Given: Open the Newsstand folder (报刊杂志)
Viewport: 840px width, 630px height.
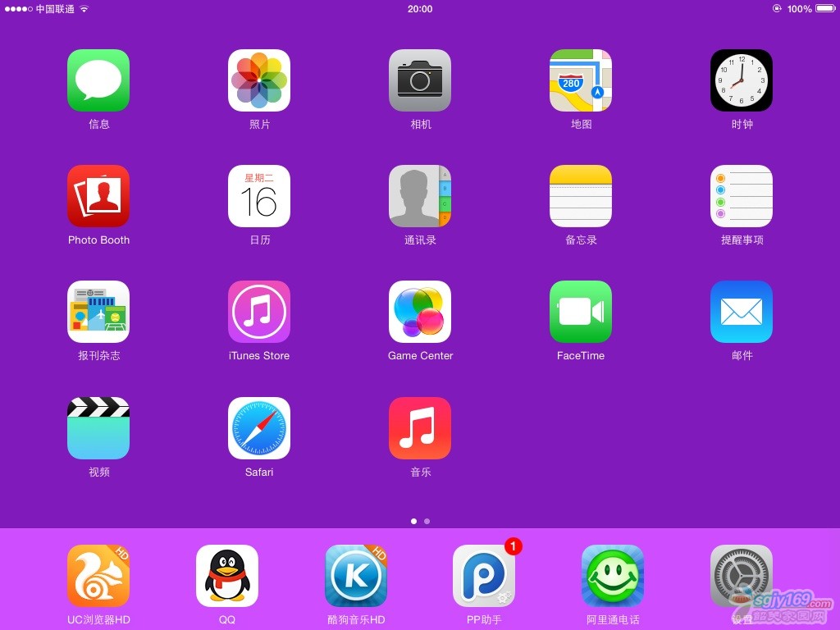Looking at the screenshot, I should [x=98, y=312].
